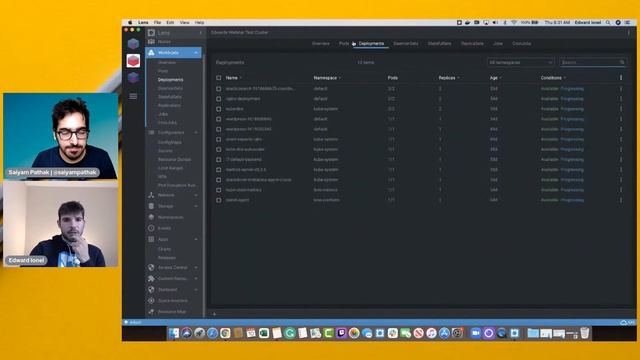Switch to the blue hexagon cluster icon
The height and width of the screenshot is (360, 640).
[133, 44]
